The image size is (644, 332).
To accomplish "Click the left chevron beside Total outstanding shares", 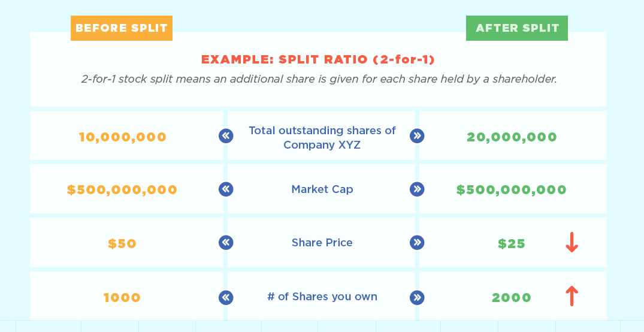I will [x=226, y=136].
